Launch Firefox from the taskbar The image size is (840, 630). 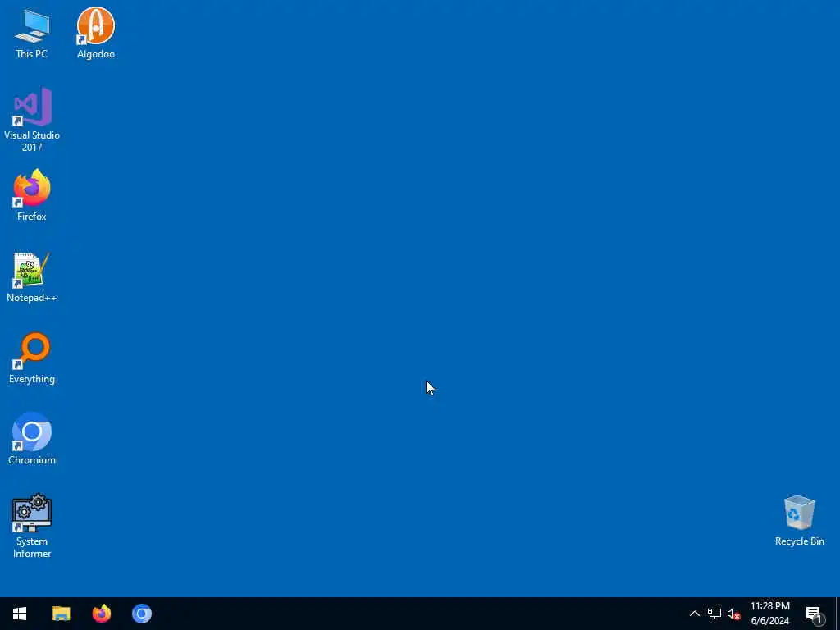[101, 614]
